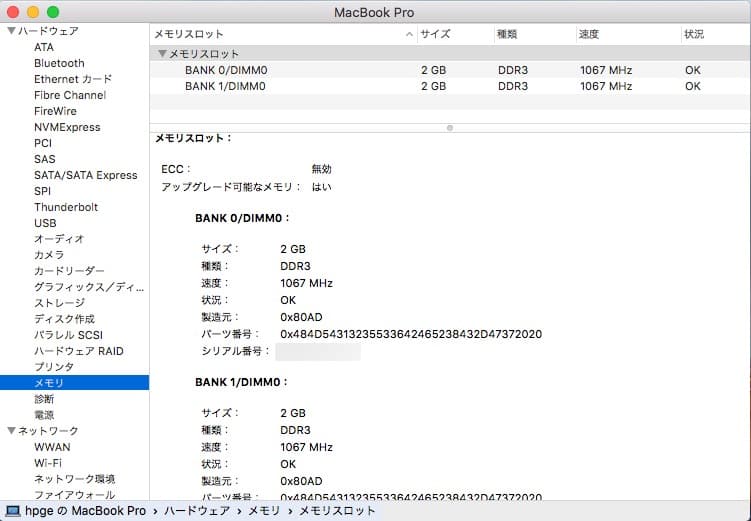
Task: Select SAS in the sidebar
Action: (x=45, y=159)
